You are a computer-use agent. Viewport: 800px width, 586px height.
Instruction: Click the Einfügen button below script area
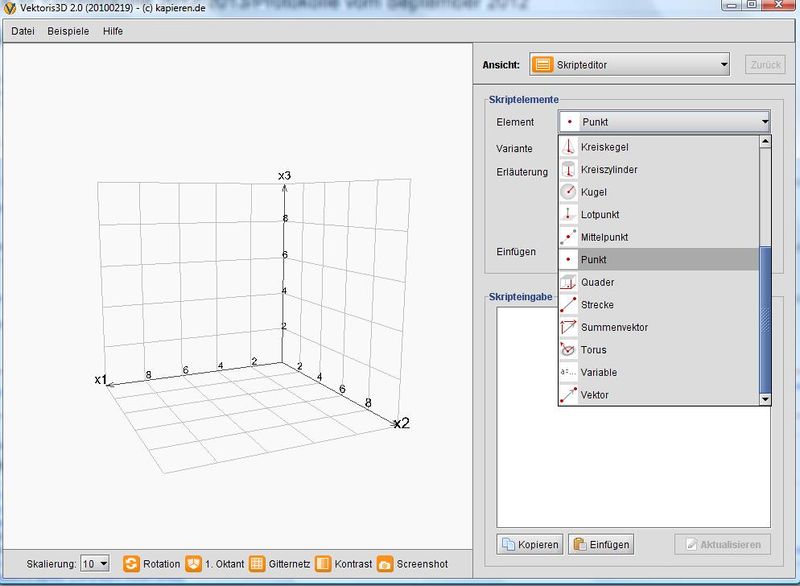(600, 545)
